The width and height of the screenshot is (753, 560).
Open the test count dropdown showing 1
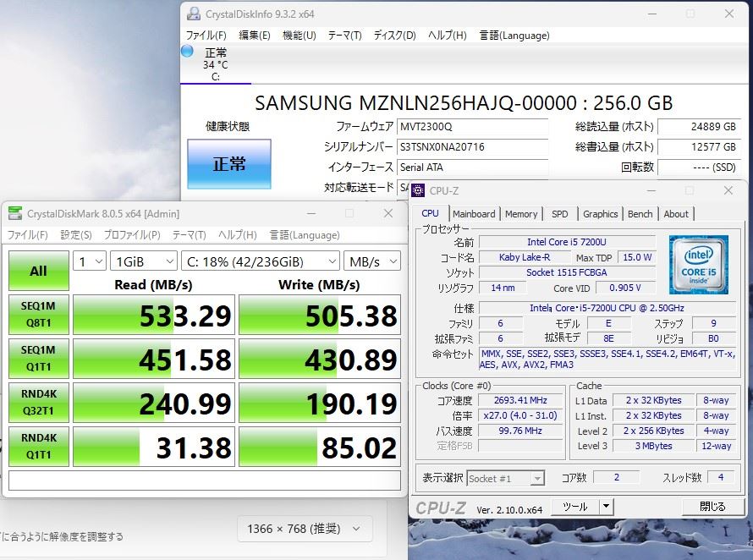pos(90,261)
